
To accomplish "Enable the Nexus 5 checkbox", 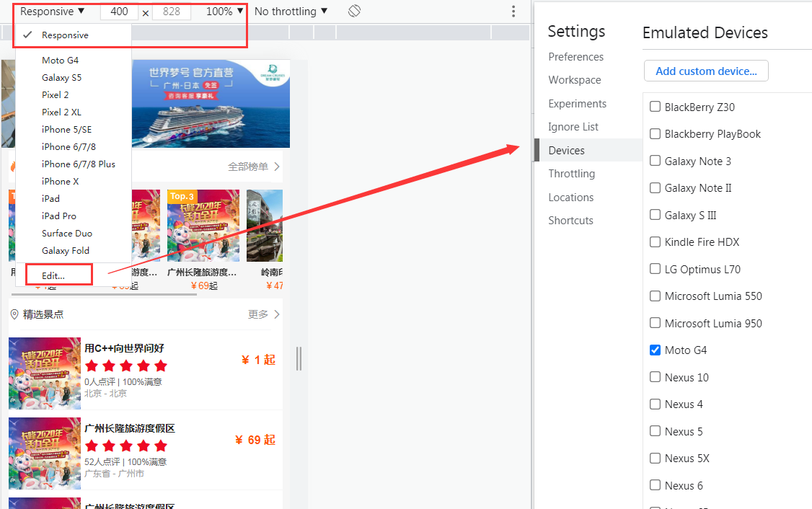I will click(x=655, y=431).
